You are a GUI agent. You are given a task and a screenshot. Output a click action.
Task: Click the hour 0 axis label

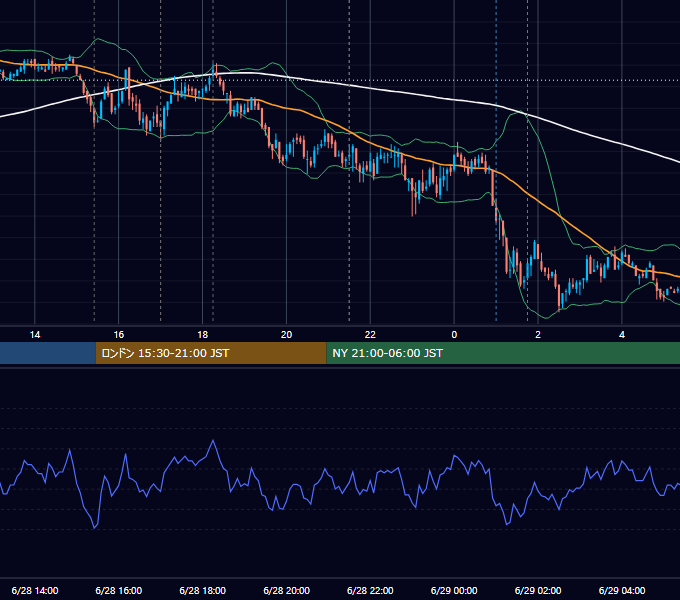(x=454, y=335)
